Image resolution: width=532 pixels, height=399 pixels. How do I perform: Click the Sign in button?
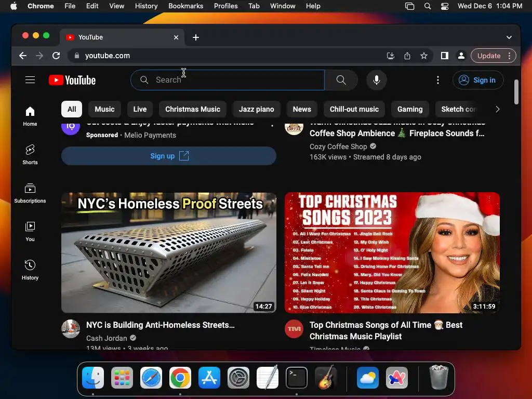[x=478, y=80]
